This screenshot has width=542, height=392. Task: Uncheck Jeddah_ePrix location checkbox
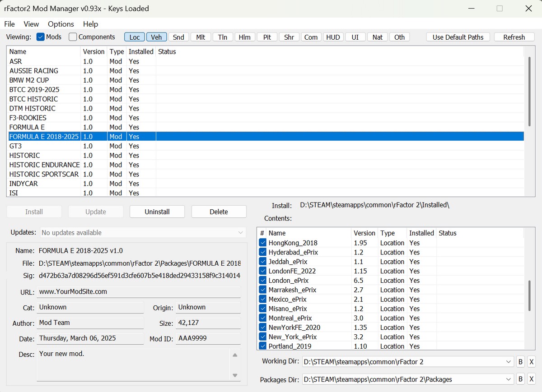pyautogui.click(x=263, y=262)
